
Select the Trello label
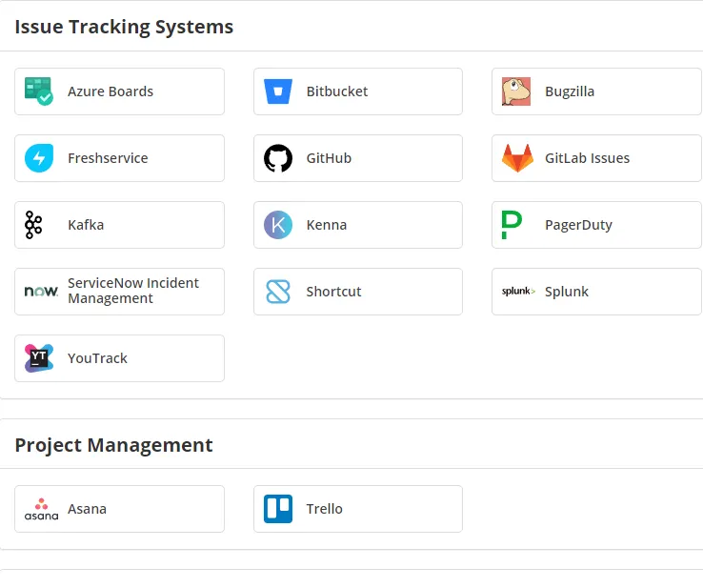pos(324,509)
